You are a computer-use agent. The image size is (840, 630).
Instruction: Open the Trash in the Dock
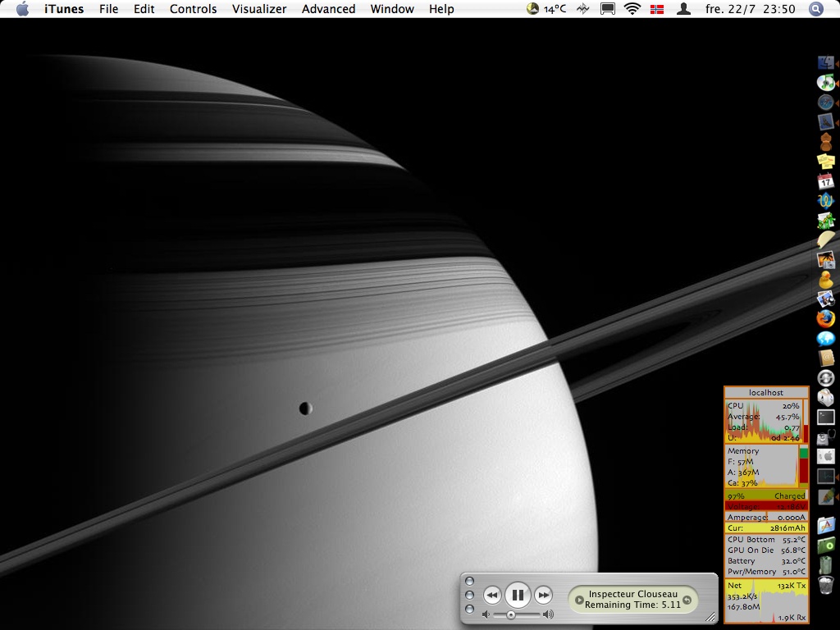point(825,584)
